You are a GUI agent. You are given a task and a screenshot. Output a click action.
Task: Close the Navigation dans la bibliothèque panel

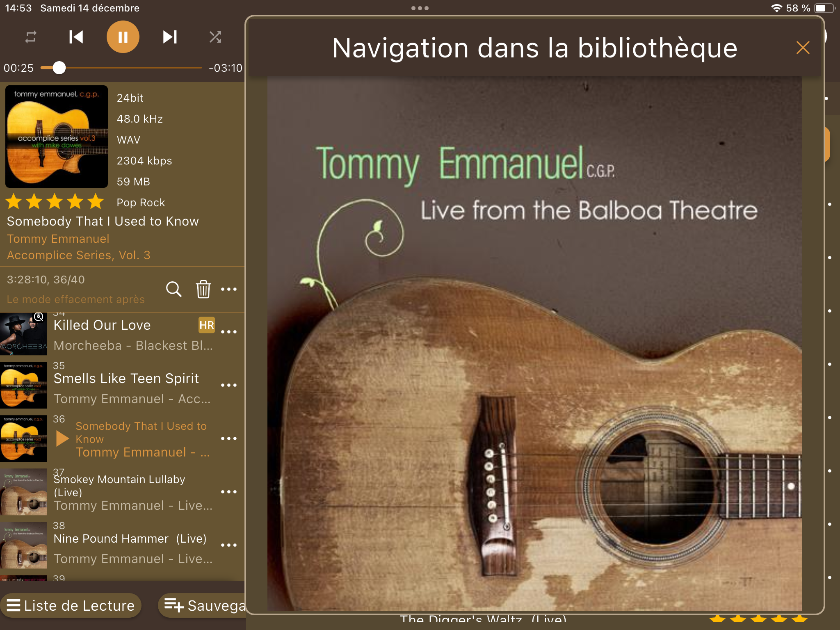pyautogui.click(x=803, y=48)
